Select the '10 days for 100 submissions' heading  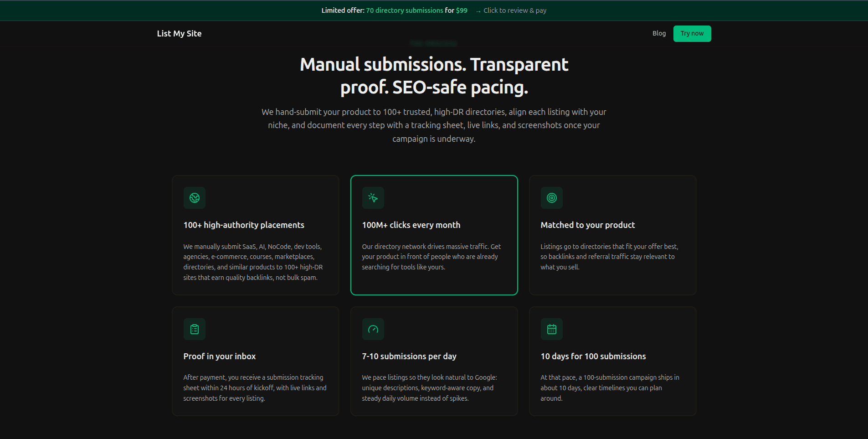click(593, 356)
